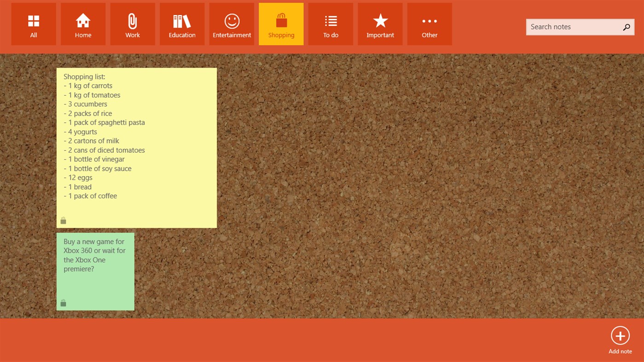Click the shopping bag icon on the Xbox note
This screenshot has height=362, width=644.
(63, 302)
